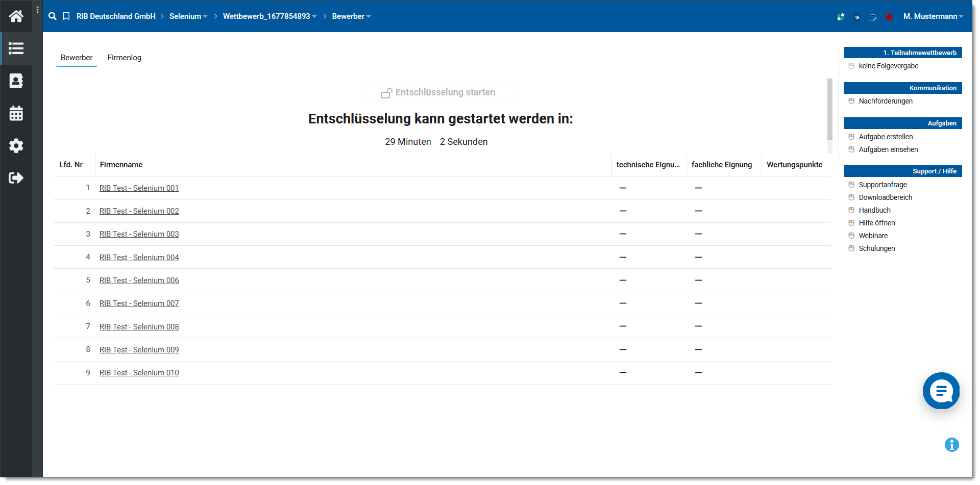Switch to the Bewerber tab
This screenshot has width=980, height=485.
[77, 58]
